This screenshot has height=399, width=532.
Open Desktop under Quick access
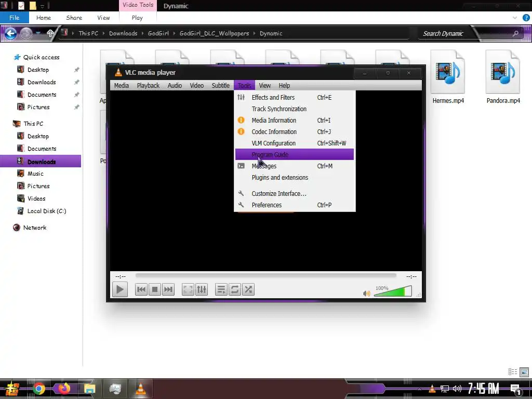pos(38,70)
